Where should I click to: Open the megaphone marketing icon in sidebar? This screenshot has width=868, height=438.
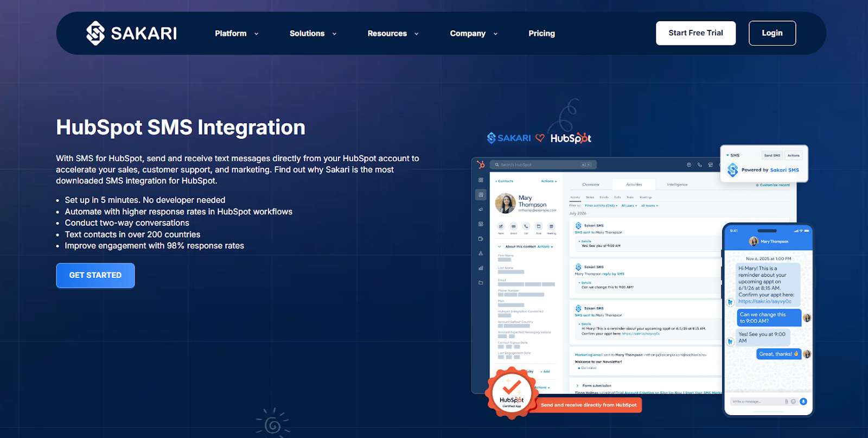coord(481,209)
